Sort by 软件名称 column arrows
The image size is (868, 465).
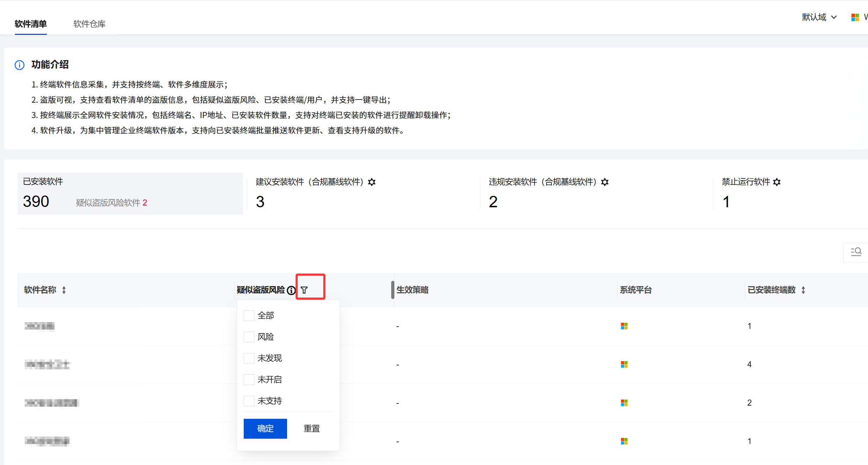(x=64, y=290)
